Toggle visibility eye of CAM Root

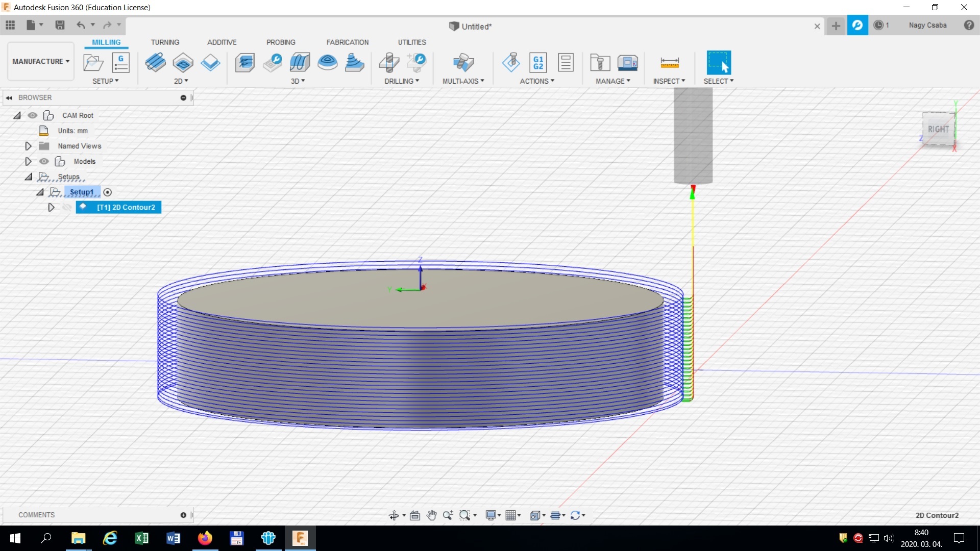point(33,115)
